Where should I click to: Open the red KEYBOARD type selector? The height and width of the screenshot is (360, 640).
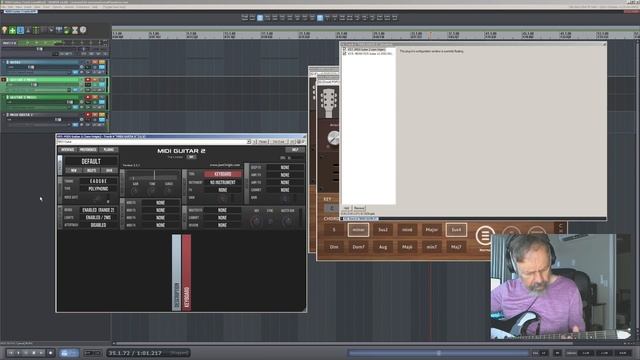[222, 174]
